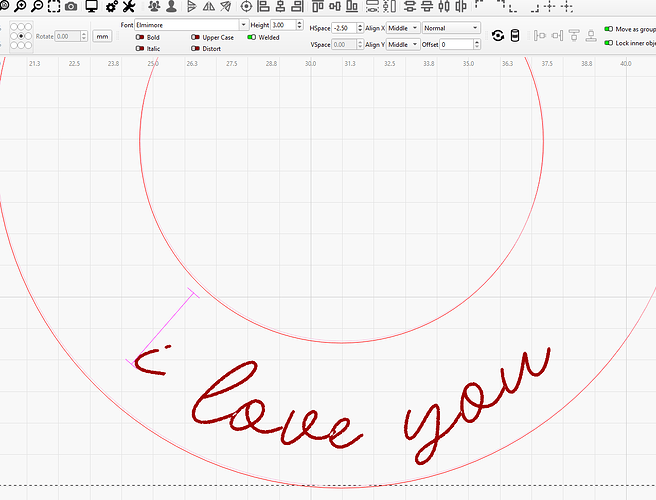This screenshot has height=500, width=656.
Task: Open the Font dropdown showing Elmimore
Action: click(191, 25)
